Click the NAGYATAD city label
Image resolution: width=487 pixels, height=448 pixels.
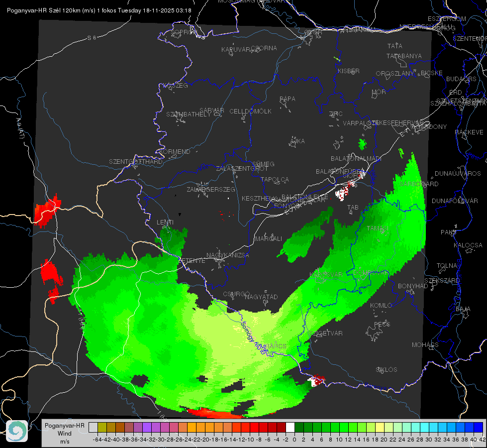pyautogui.click(x=261, y=297)
